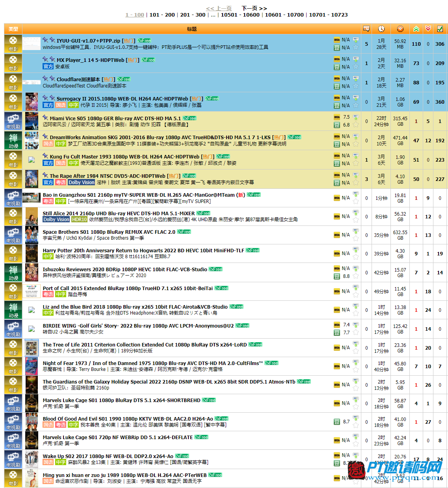Open the 电视剧 category icon on the Miami Vice row
This screenshot has height=488, width=448.
pyautogui.click(x=13, y=121)
